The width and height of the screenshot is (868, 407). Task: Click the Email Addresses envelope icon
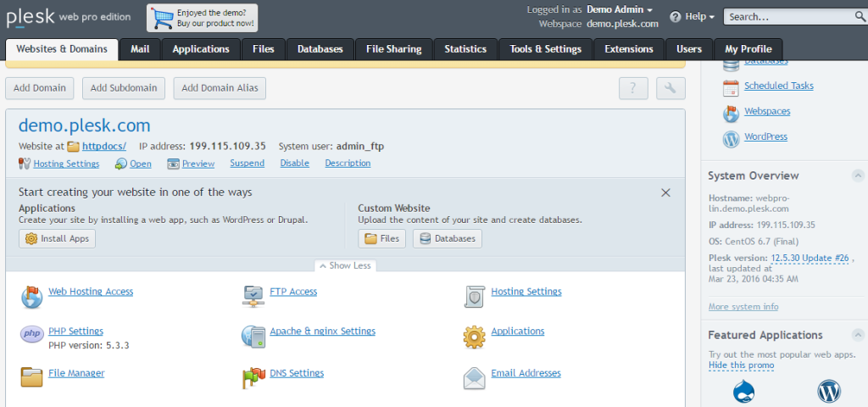tap(475, 378)
